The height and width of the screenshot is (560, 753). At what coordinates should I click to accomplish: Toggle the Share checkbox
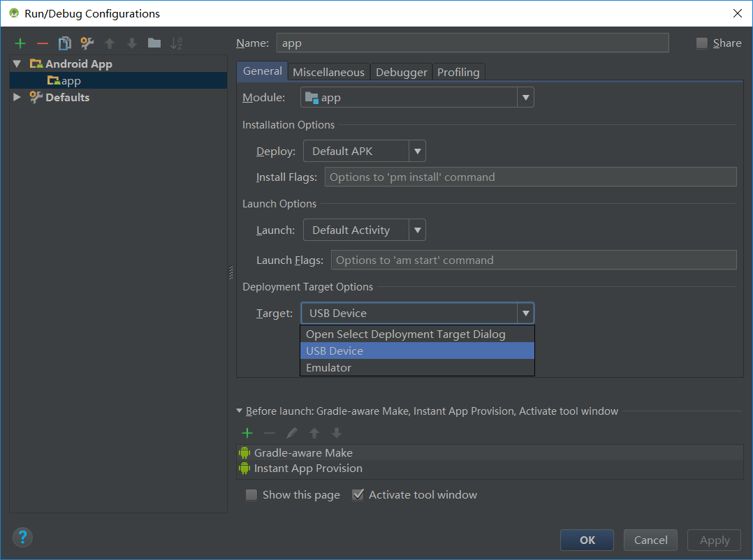(701, 43)
